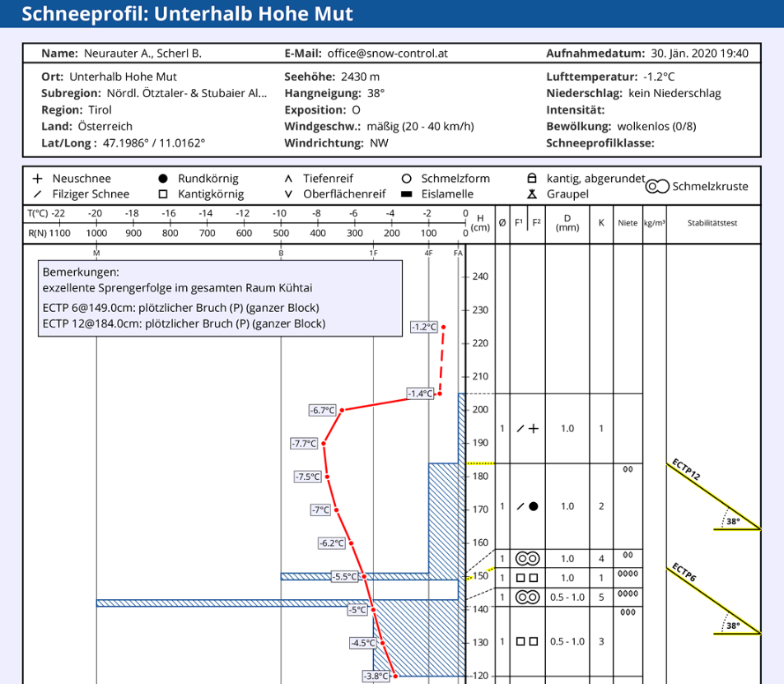
Task: Click the plus grain symbol in hardness 1 top layer
Action: point(534,428)
